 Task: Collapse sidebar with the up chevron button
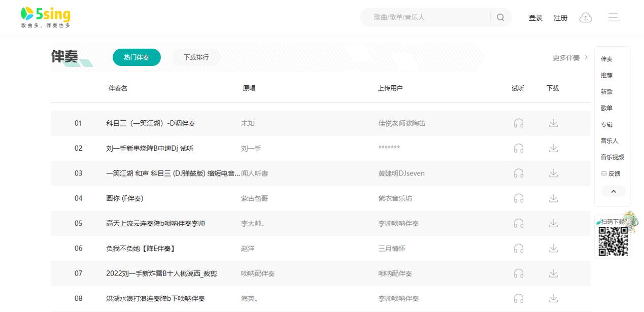tap(613, 191)
